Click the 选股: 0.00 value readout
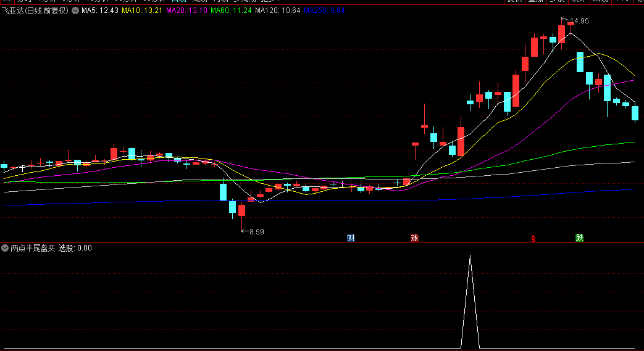644x351 pixels. click(x=75, y=248)
